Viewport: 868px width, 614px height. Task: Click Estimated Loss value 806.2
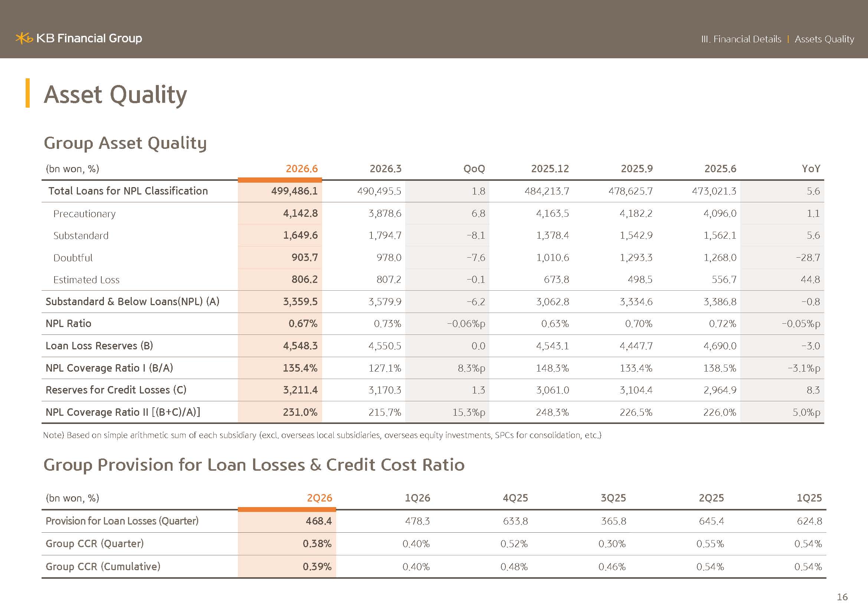pos(305,280)
